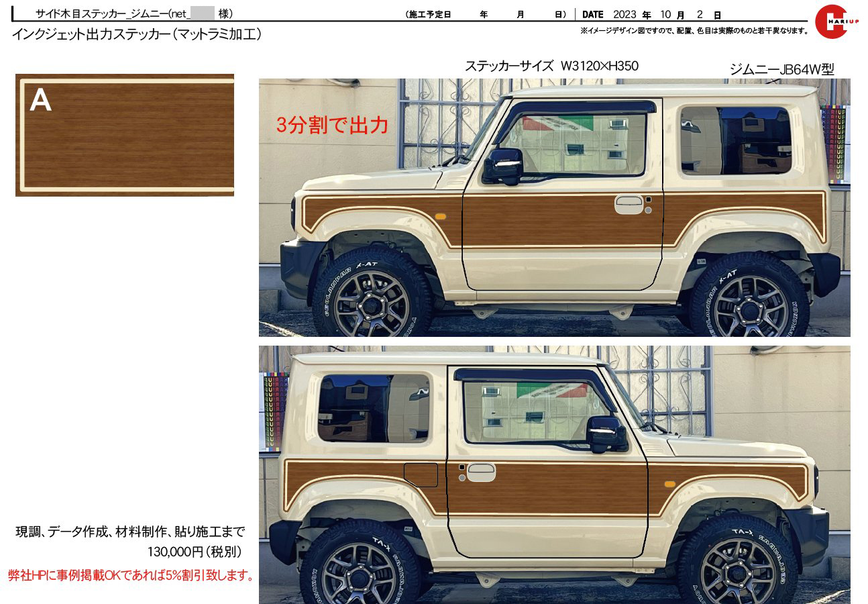868x604 pixels.
Task: Click the price 130,000円(税別)
Action: pyautogui.click(x=195, y=552)
